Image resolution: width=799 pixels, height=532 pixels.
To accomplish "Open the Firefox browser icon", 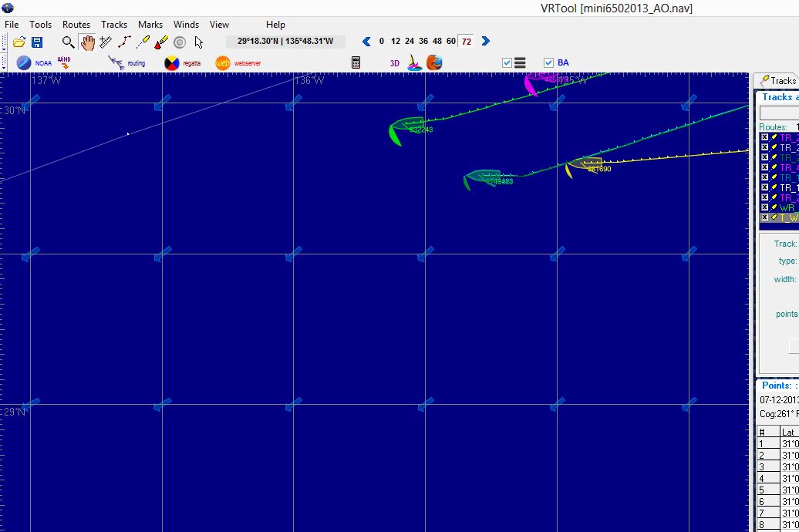I will pos(434,62).
